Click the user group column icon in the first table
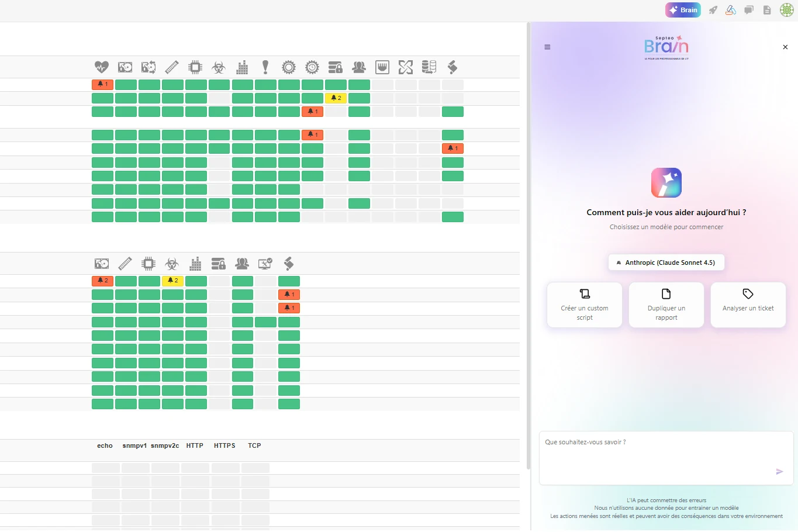The width and height of the screenshot is (798, 532). (359, 67)
